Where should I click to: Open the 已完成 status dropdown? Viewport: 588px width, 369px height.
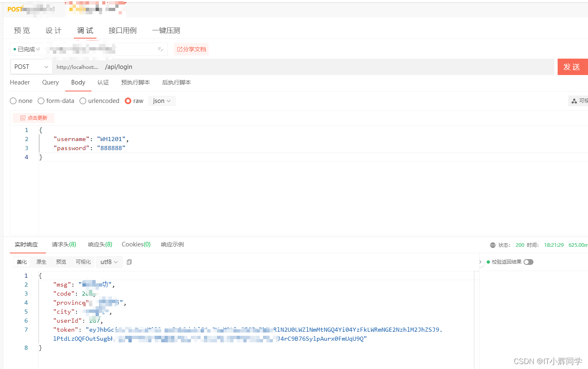click(26, 49)
